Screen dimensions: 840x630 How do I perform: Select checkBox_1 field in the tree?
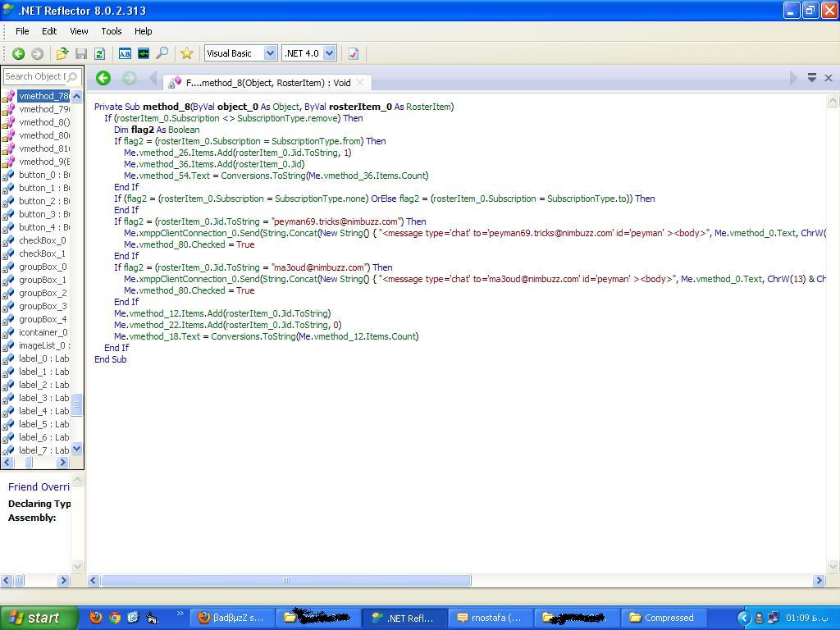pyautogui.click(x=43, y=253)
